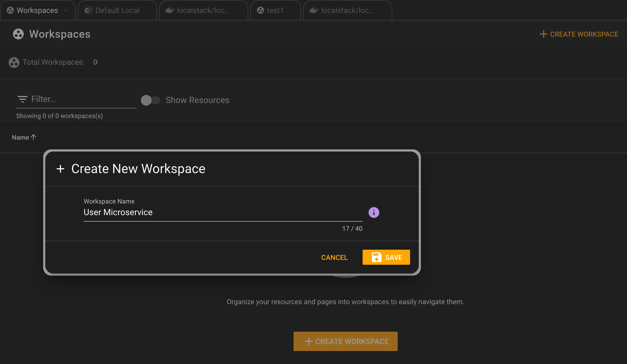The width and height of the screenshot is (627, 364).
Task: Close the Workspaces tab
Action: tap(66, 11)
